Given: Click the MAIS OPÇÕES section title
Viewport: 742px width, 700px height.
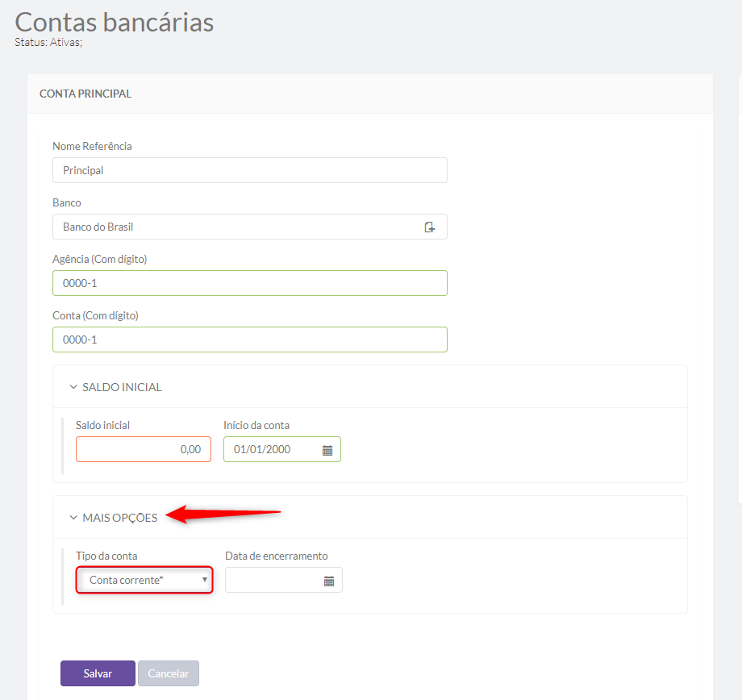Looking at the screenshot, I should (120, 518).
